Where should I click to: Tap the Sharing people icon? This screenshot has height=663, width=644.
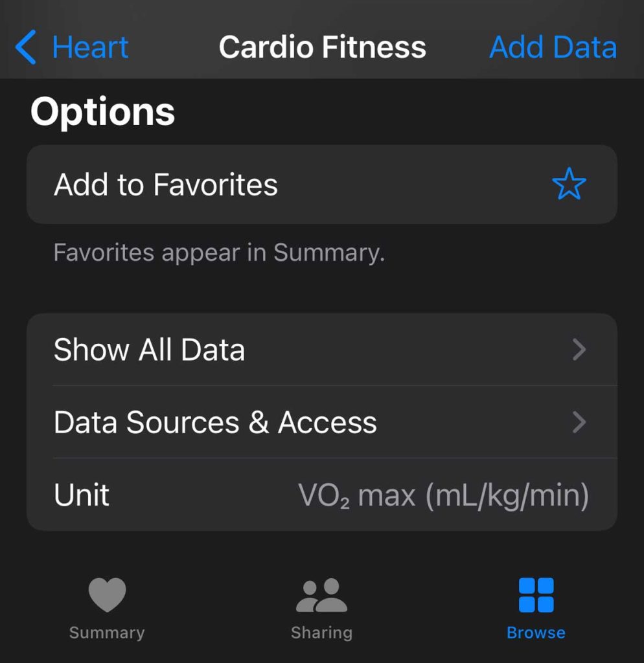point(321,595)
